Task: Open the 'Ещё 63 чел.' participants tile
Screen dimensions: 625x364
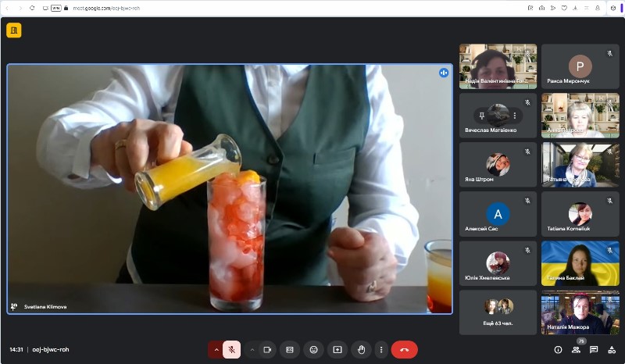Action: pos(498,312)
